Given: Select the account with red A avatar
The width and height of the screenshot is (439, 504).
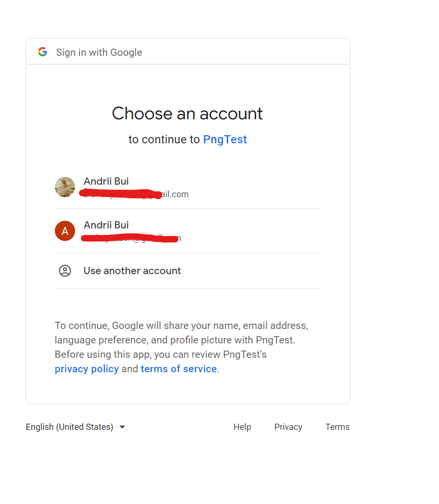Looking at the screenshot, I should [188, 231].
